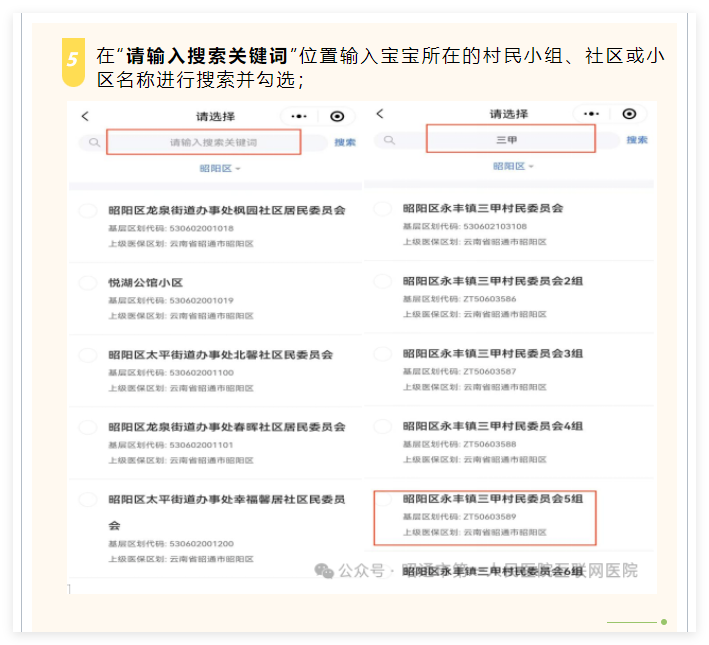Select radio for 太平街道办事处北馨社区民委员会
Screen dimensions: 709x645
(x=88, y=355)
